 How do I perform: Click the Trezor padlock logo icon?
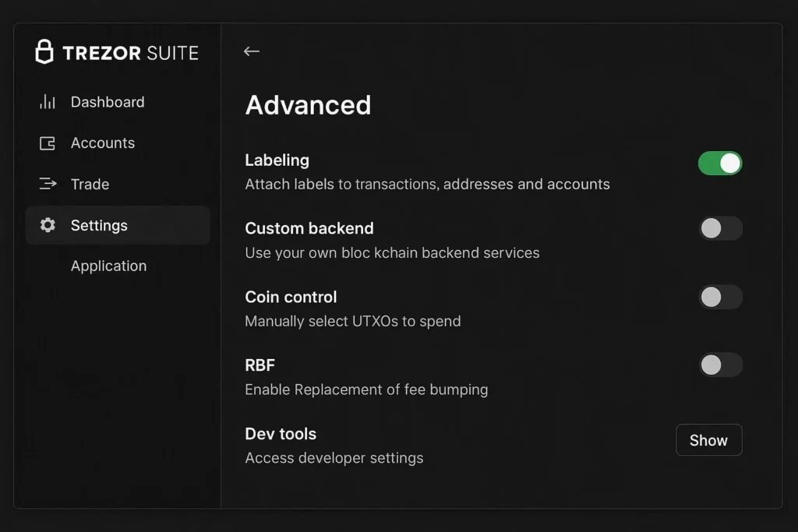[44, 51]
